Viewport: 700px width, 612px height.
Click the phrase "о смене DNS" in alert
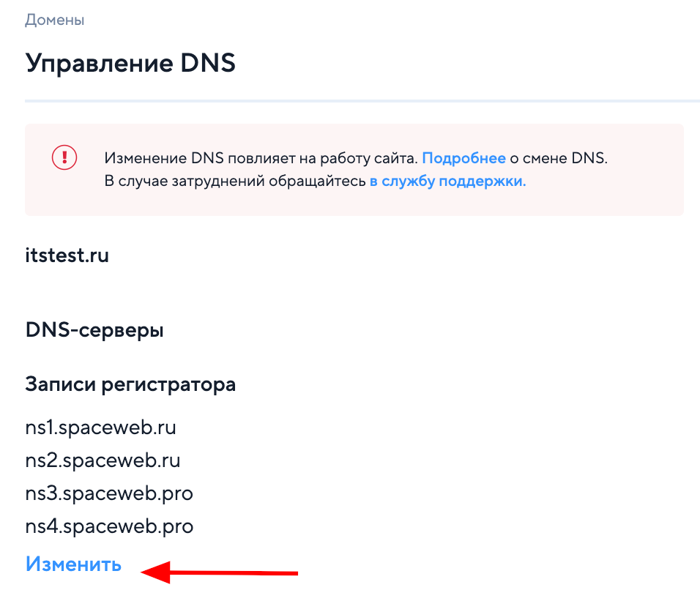click(559, 158)
